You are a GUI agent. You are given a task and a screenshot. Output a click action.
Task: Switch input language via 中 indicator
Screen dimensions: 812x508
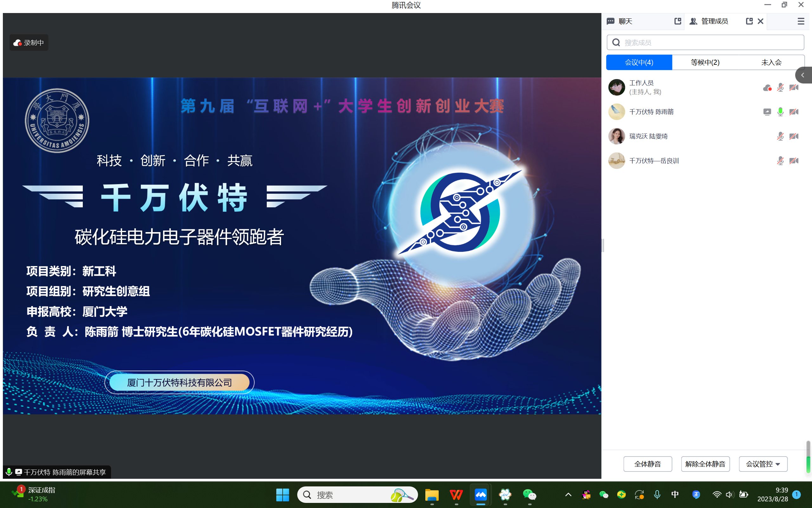[x=675, y=495]
